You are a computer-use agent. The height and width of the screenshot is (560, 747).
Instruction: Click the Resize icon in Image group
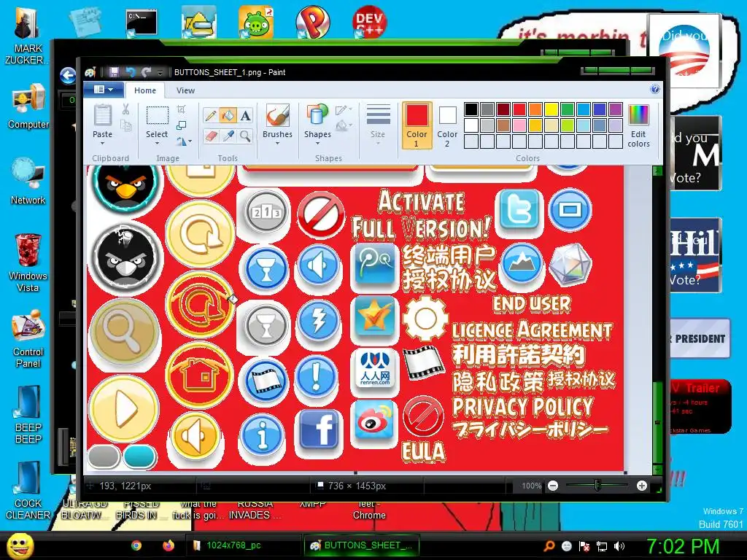tap(181, 125)
